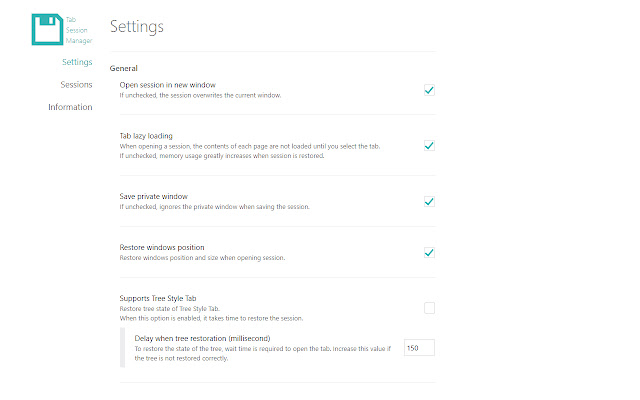640x400 pixels.
Task: Click the Tab Session Manager title text
Action: pos(78,29)
